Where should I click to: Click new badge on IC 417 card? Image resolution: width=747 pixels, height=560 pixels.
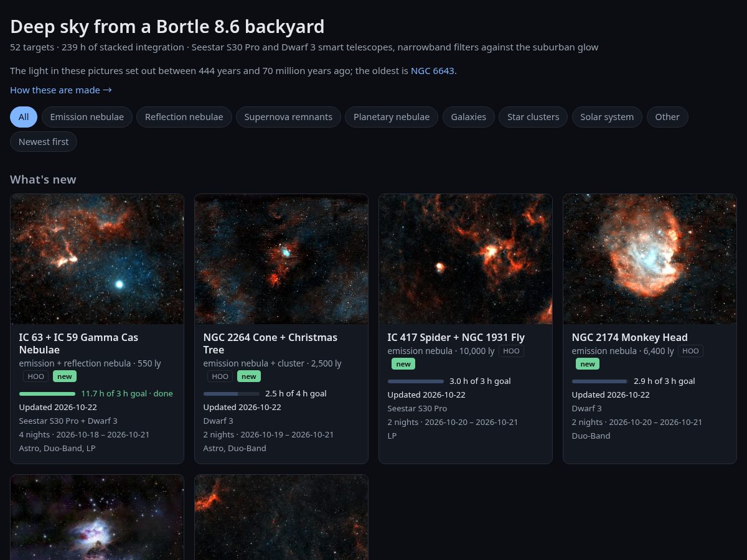403,364
